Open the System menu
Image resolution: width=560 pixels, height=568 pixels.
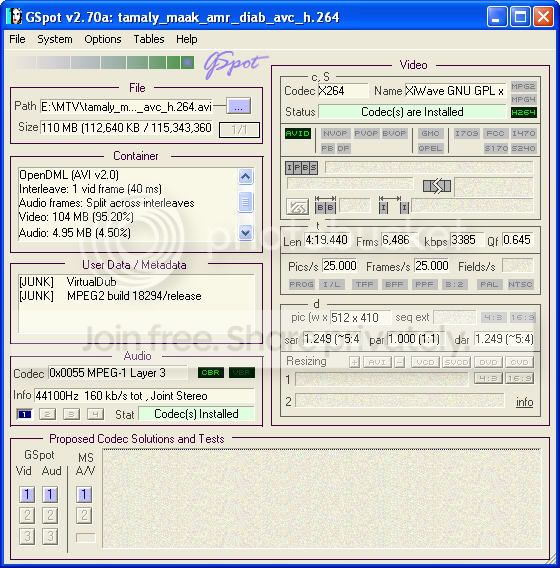(x=55, y=39)
